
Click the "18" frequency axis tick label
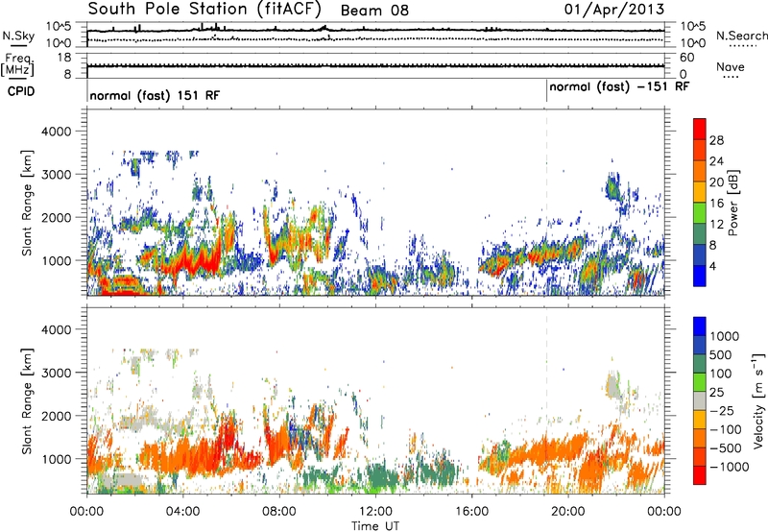[63, 58]
